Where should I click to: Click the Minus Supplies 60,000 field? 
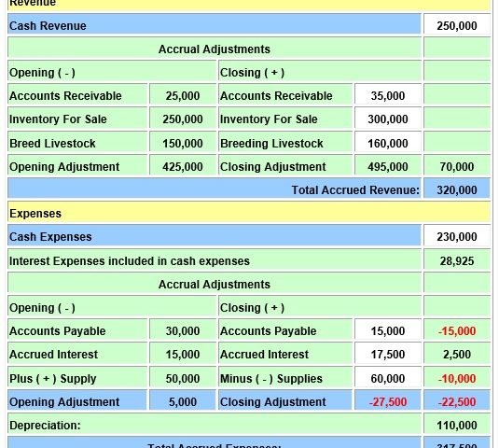388,378
